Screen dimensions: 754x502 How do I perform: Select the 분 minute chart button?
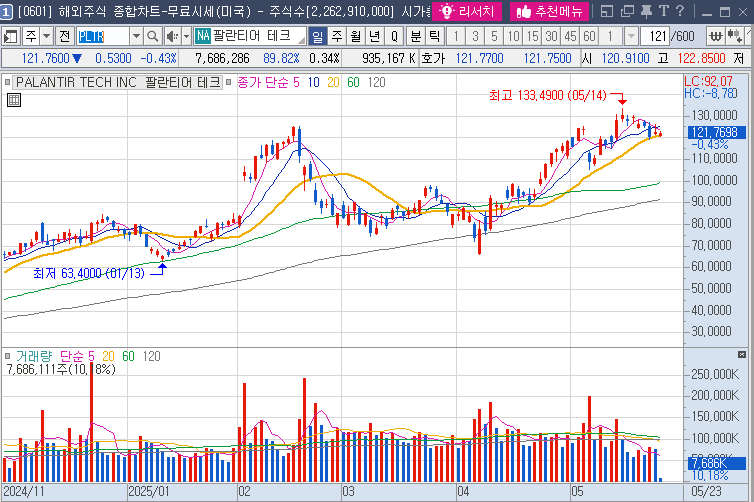click(x=415, y=36)
